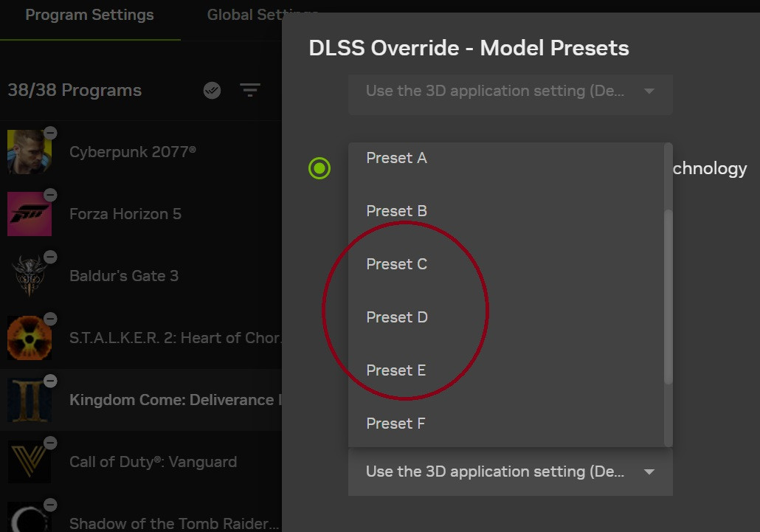Remove Call of Duty: Vanguard via minus badge
The image size is (760, 532).
pos(50,443)
